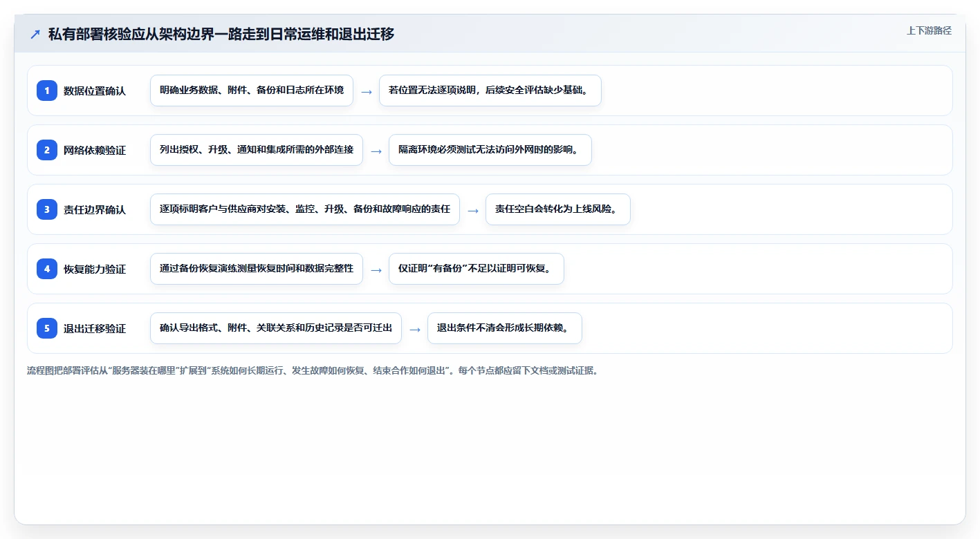The width and height of the screenshot is (980, 539).
Task: Select step number 5 badge
Action: click(x=47, y=328)
